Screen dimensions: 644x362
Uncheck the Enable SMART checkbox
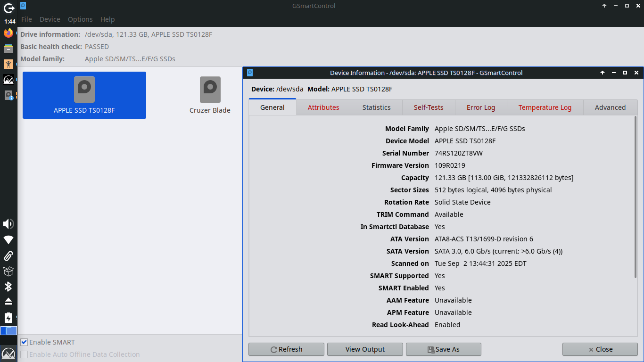click(24, 342)
